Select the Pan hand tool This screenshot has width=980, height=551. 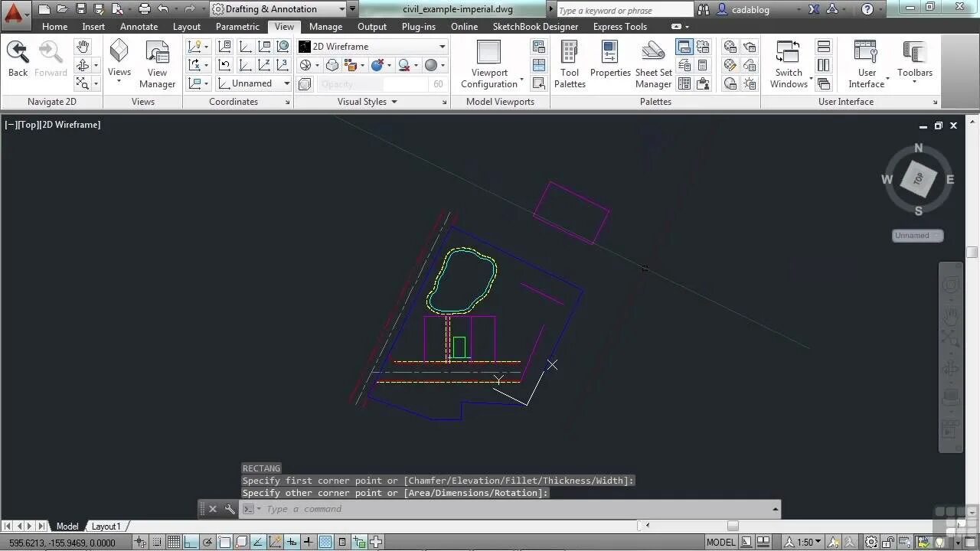pyautogui.click(x=83, y=47)
